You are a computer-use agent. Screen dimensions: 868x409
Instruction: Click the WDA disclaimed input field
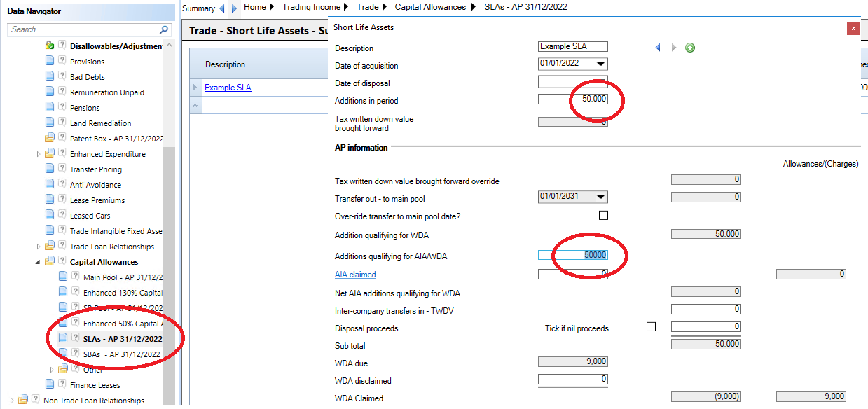coord(573,380)
